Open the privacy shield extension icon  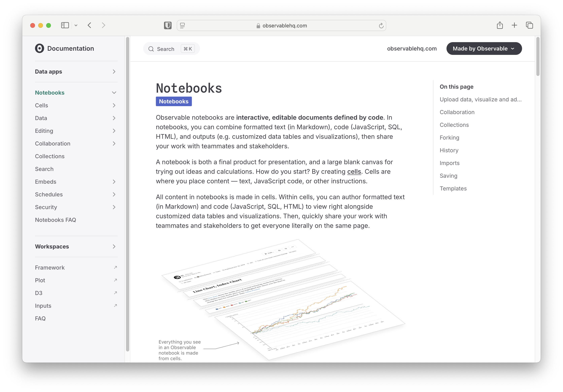tap(168, 25)
